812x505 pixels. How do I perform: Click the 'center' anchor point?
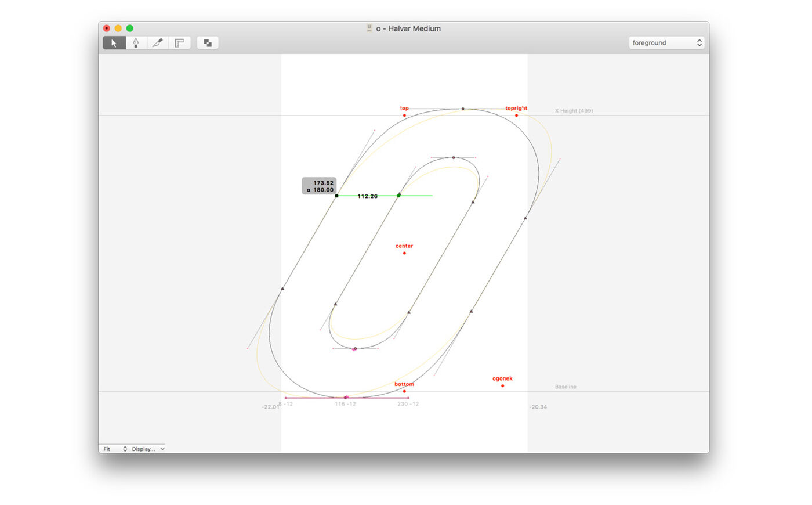(404, 253)
